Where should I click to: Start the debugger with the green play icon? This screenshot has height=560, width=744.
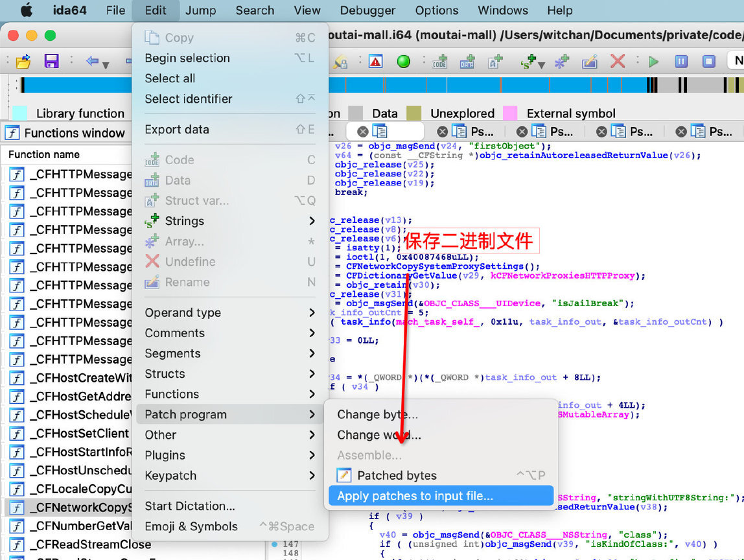(653, 61)
